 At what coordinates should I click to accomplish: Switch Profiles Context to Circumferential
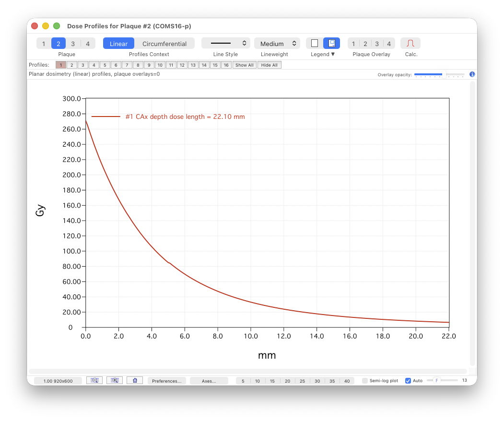pyautogui.click(x=165, y=43)
